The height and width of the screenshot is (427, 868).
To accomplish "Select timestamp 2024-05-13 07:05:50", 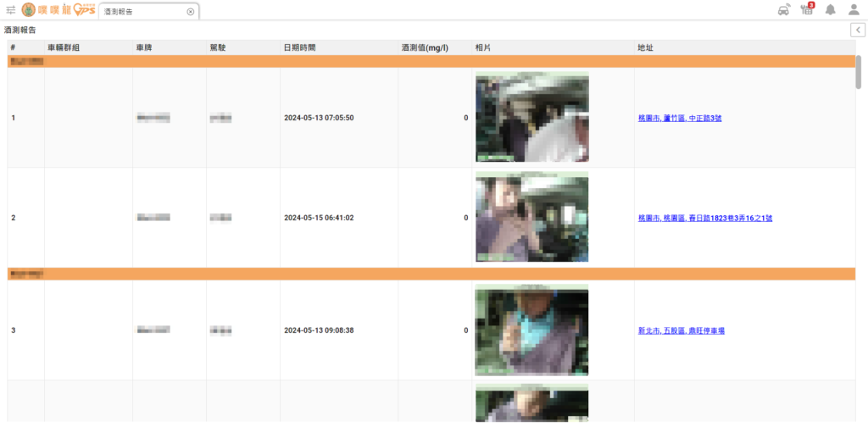I will (319, 118).
